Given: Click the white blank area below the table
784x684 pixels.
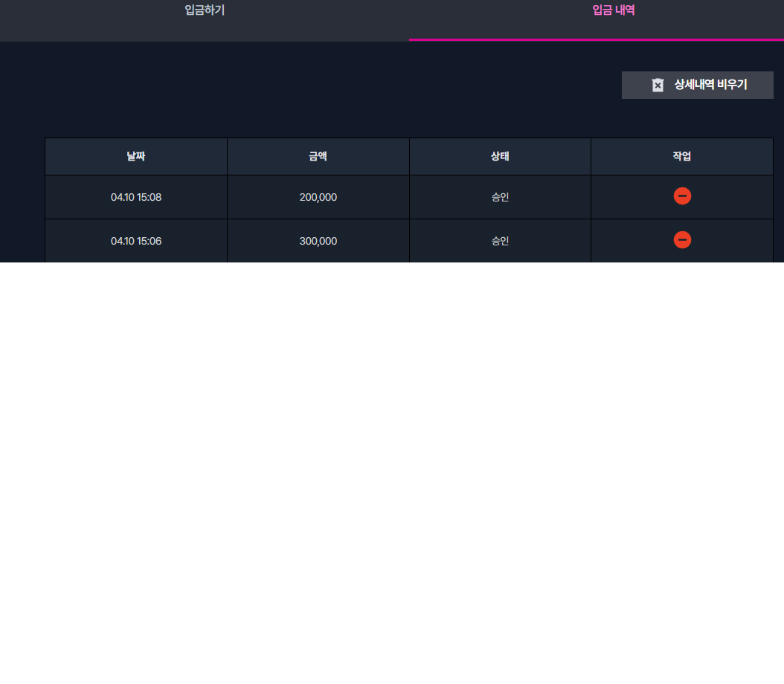Looking at the screenshot, I should 392,473.
